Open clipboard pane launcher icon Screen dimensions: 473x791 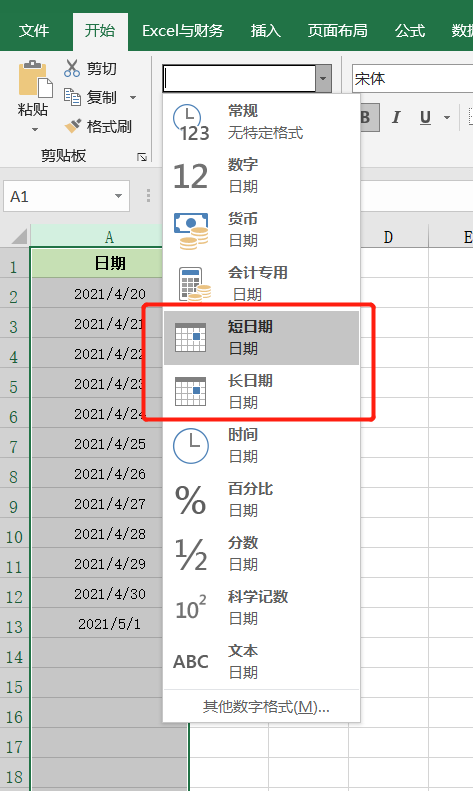tap(142, 157)
